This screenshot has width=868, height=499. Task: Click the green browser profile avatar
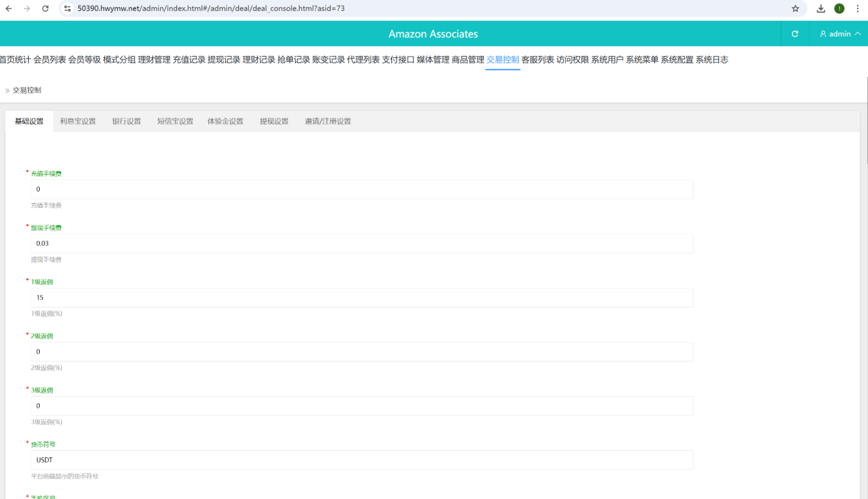839,8
